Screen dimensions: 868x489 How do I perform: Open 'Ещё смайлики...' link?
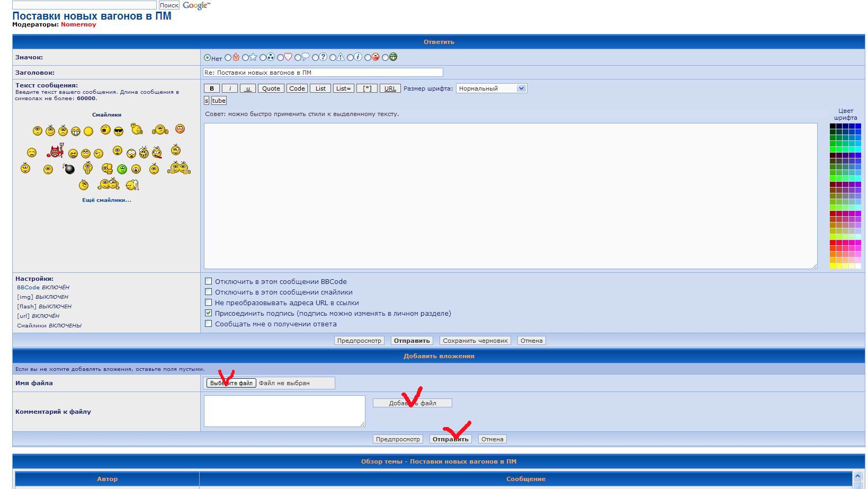106,200
